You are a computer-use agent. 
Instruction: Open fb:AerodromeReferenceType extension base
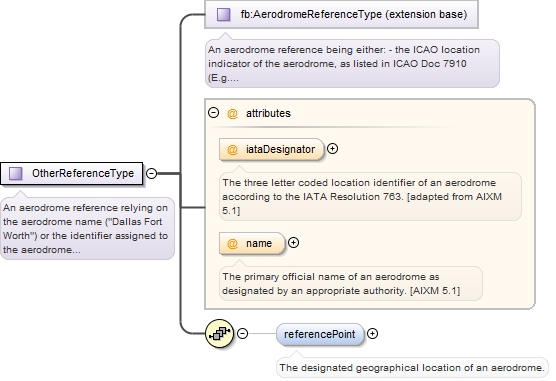pos(341,15)
